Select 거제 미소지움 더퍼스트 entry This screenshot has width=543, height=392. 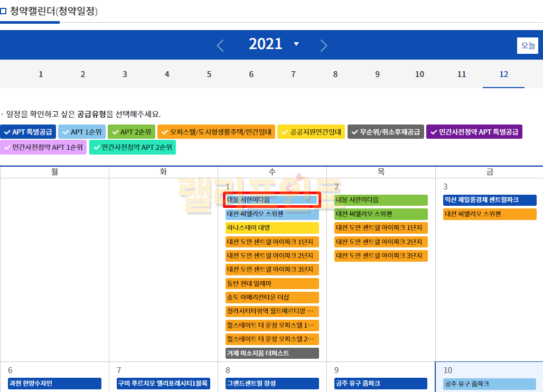tap(272, 353)
